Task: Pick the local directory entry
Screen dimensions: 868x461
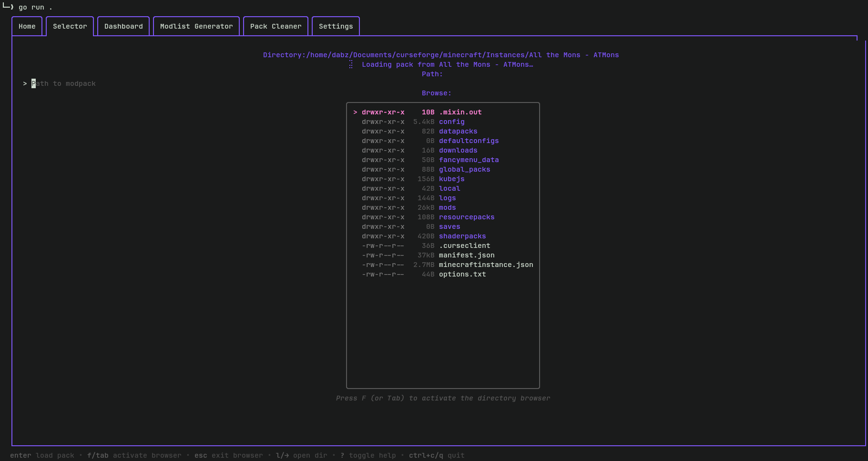Action: [x=443, y=188]
